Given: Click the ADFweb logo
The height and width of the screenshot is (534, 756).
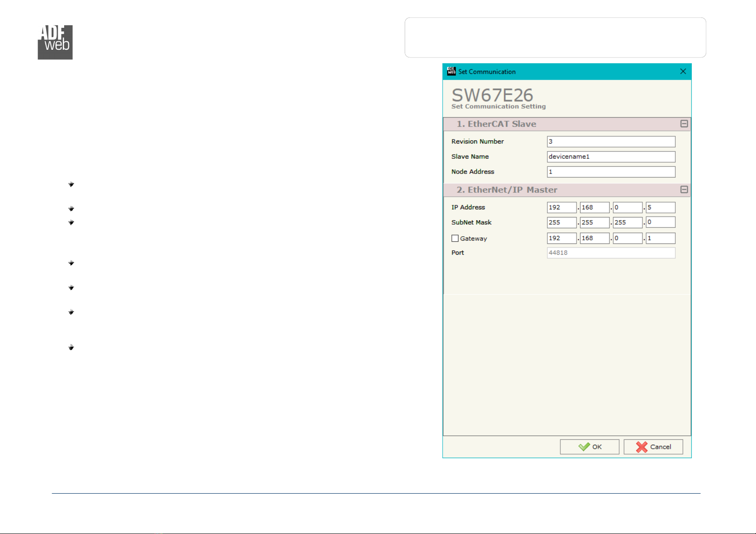Looking at the screenshot, I should pos(55,42).
